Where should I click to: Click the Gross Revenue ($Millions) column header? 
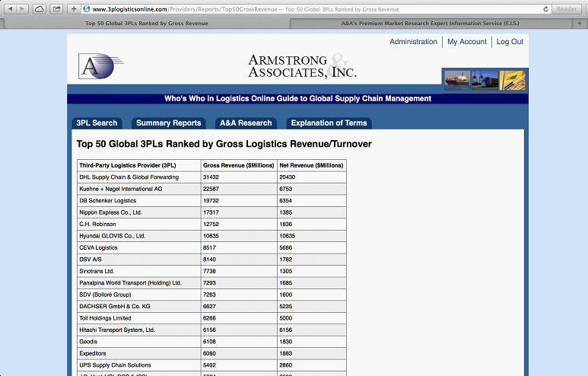tap(239, 165)
